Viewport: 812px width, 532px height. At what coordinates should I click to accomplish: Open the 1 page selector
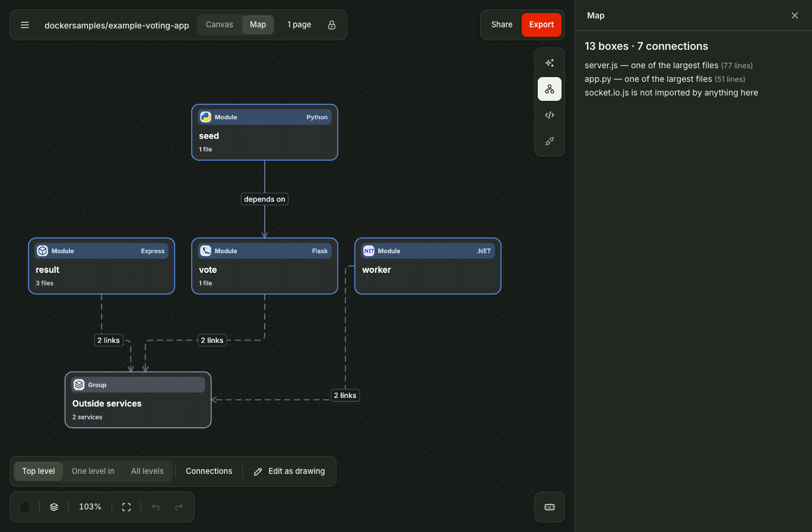[x=299, y=25]
